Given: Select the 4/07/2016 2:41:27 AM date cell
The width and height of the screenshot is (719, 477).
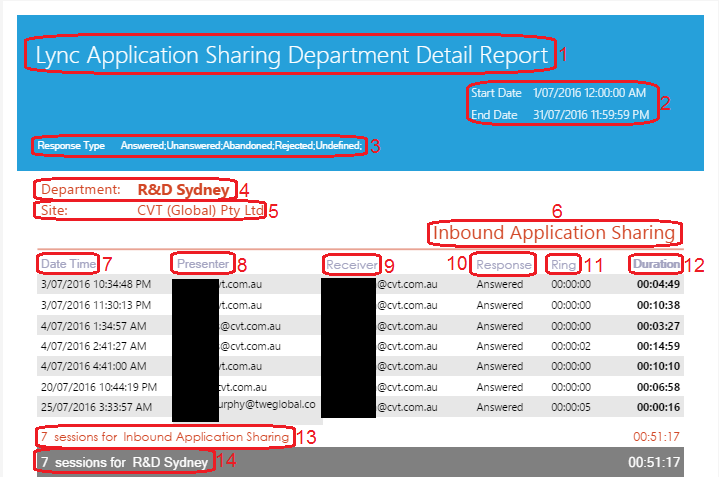Looking at the screenshot, I should pyautogui.click(x=94, y=346).
